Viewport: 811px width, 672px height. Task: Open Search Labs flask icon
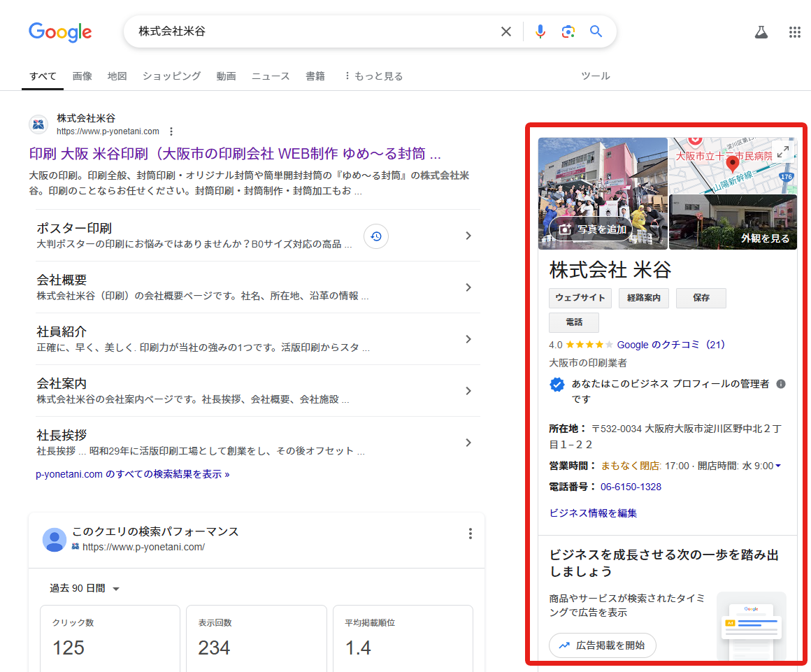pyautogui.click(x=761, y=32)
